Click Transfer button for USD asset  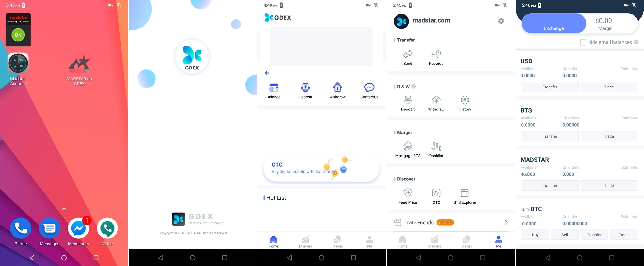tap(550, 87)
